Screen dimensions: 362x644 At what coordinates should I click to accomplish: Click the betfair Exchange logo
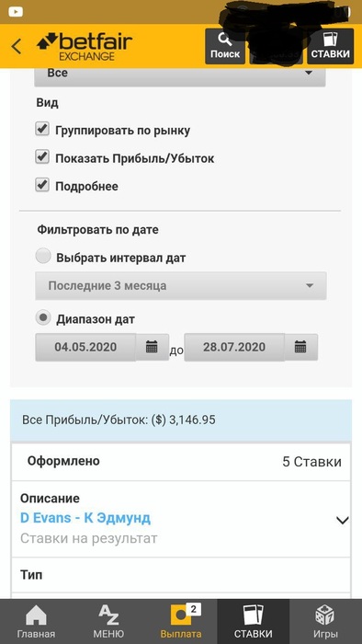point(85,46)
